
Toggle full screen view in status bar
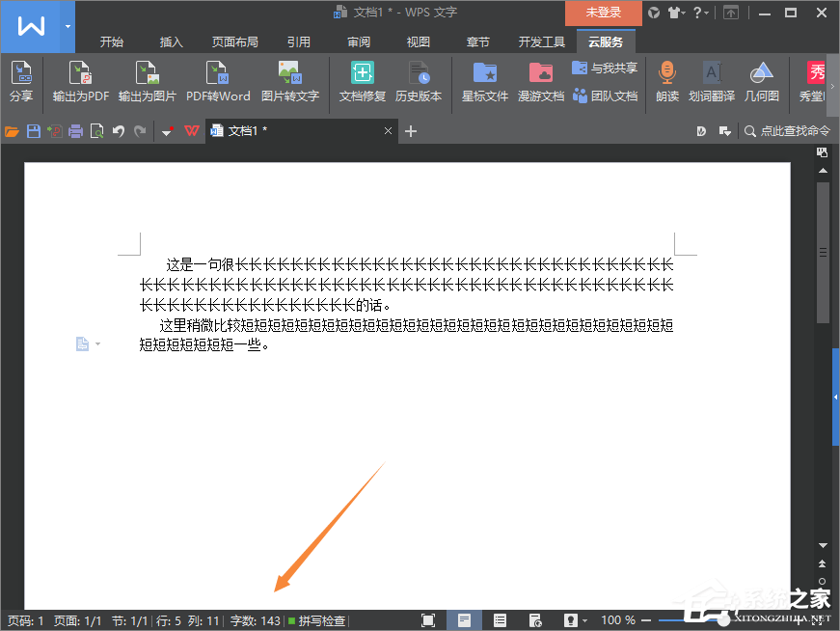click(x=428, y=620)
